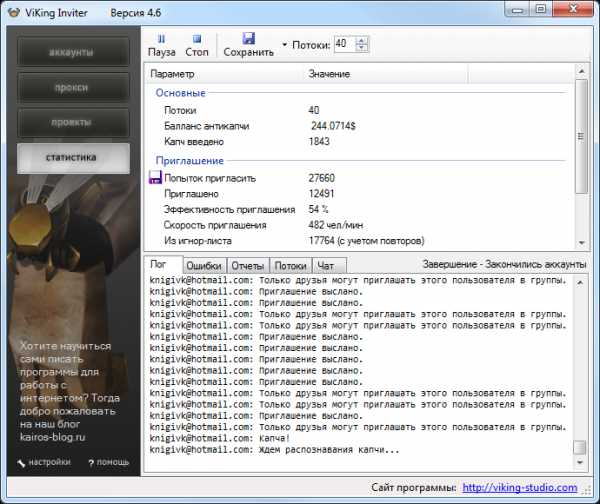Select the Приглашено row

tap(360, 194)
